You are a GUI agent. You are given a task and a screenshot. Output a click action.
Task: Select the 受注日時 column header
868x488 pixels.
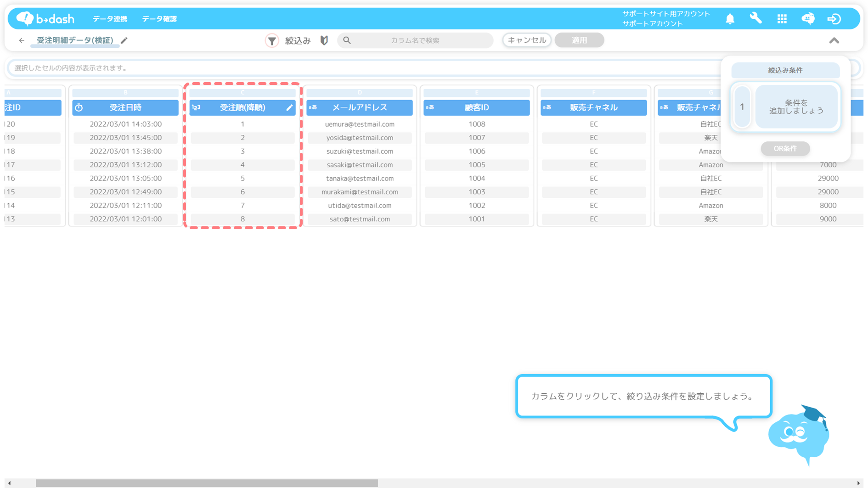(x=125, y=107)
